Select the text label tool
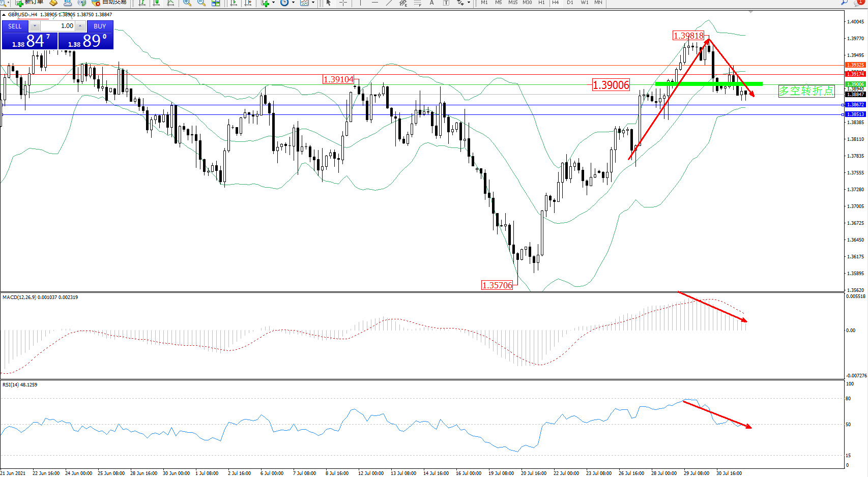 (x=431, y=3)
